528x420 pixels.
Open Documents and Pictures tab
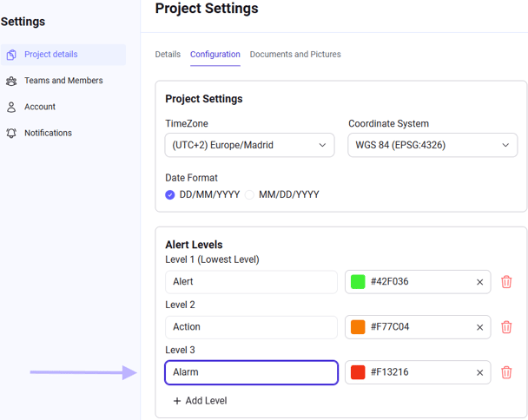[x=295, y=55]
